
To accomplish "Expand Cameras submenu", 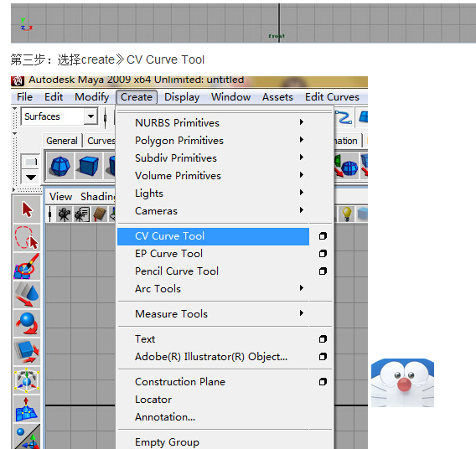I will pos(301,210).
